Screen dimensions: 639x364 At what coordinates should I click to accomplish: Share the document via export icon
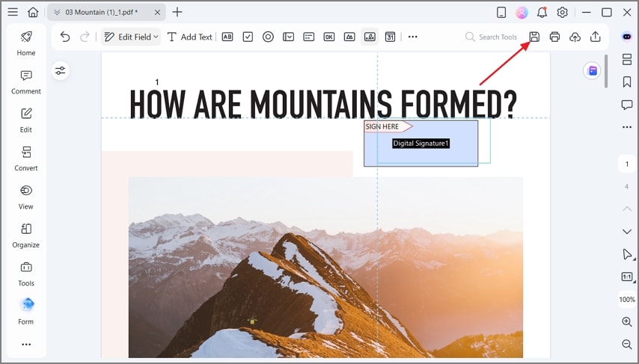[x=596, y=37]
